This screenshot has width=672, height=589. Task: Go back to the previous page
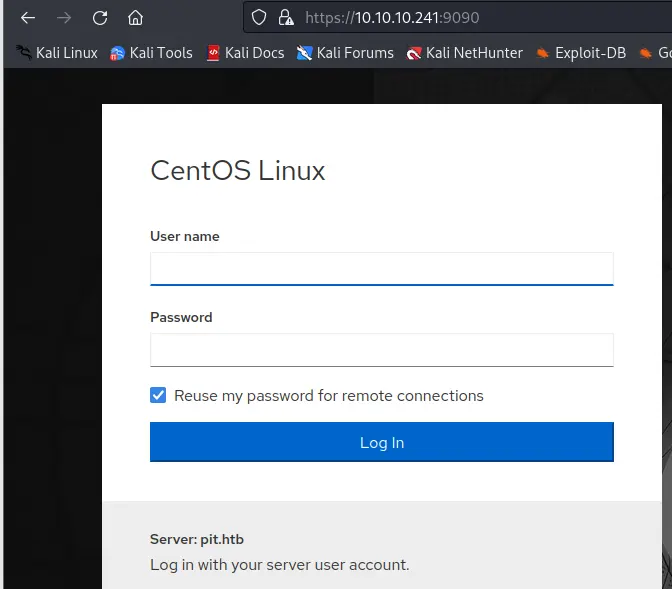[28, 18]
